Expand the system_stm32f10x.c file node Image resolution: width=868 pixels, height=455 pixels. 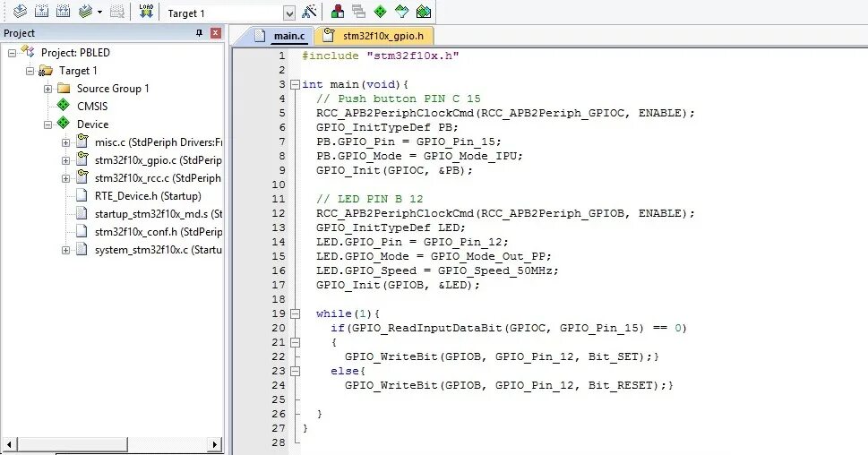tap(66, 250)
